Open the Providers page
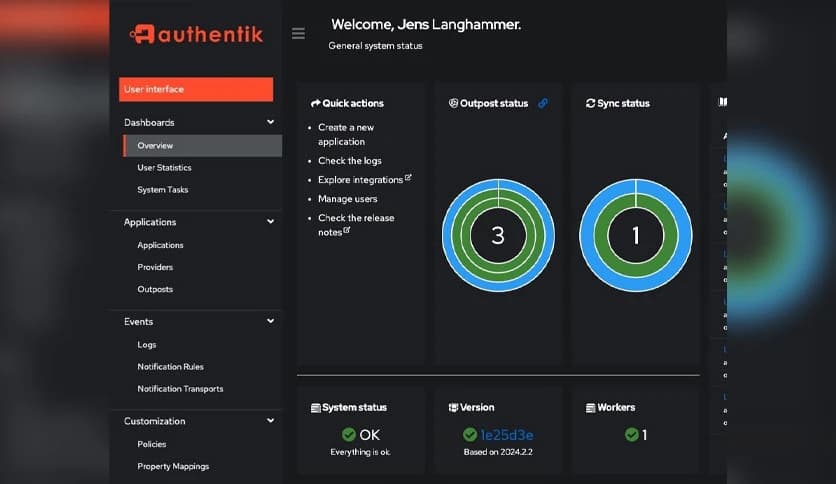 click(x=155, y=267)
